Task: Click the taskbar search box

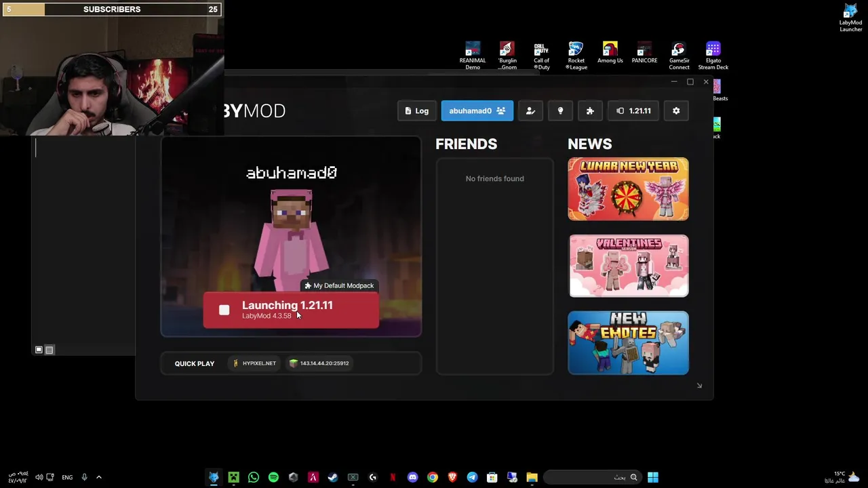Action: click(x=592, y=477)
